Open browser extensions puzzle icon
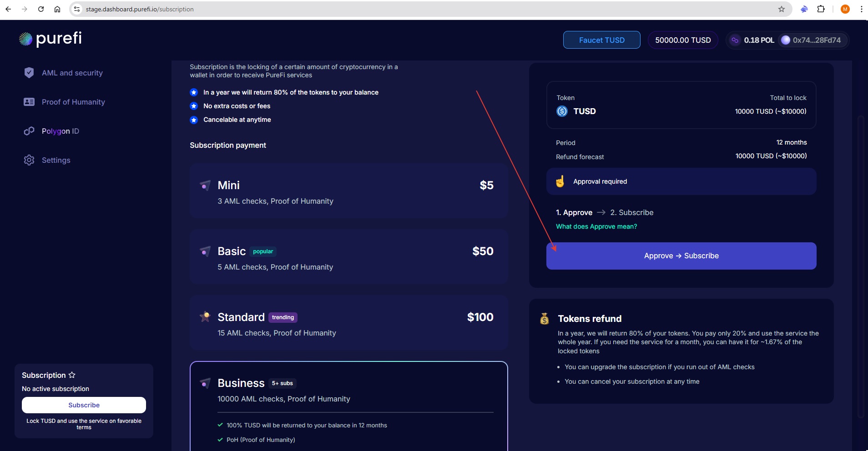868x451 pixels. coord(821,9)
